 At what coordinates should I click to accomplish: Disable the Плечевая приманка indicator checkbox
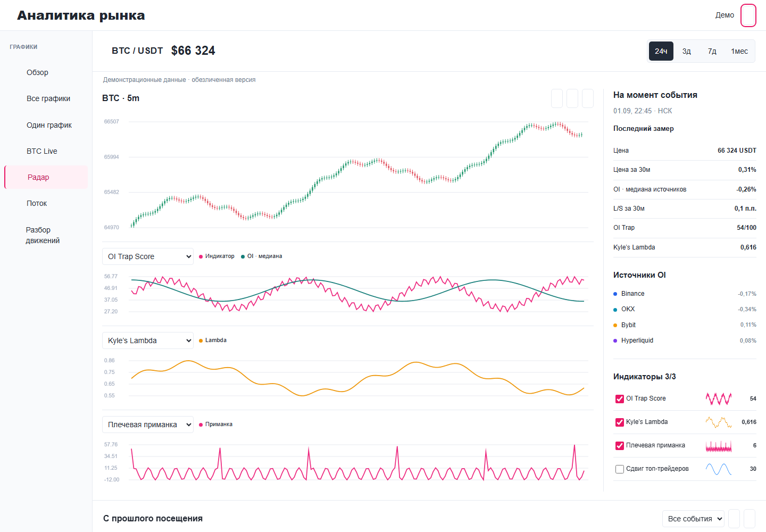click(620, 446)
